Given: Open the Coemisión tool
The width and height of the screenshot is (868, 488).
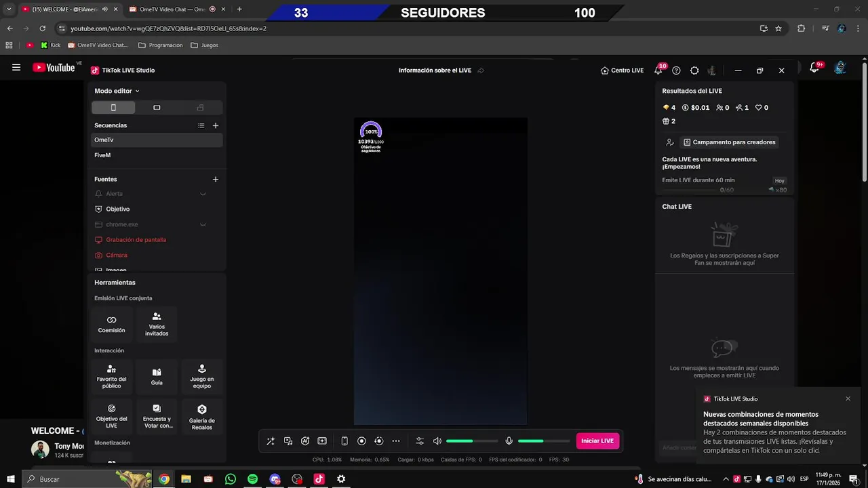Looking at the screenshot, I should (111, 324).
